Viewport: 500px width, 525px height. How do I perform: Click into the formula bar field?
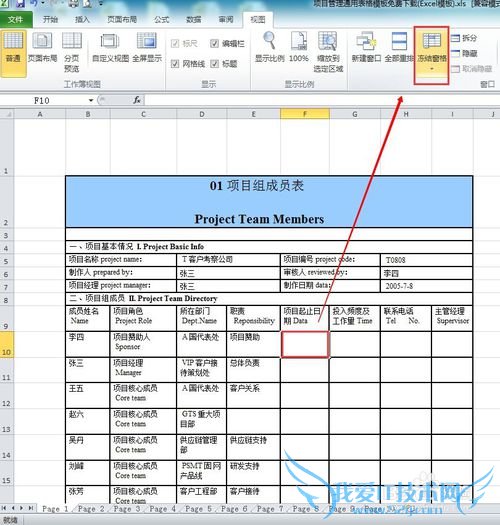coord(322,100)
